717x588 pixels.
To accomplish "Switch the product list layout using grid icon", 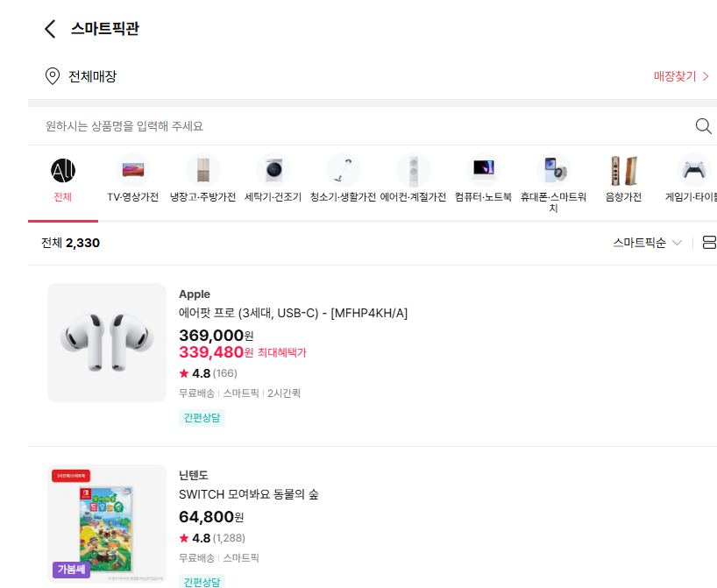I will [x=710, y=242].
